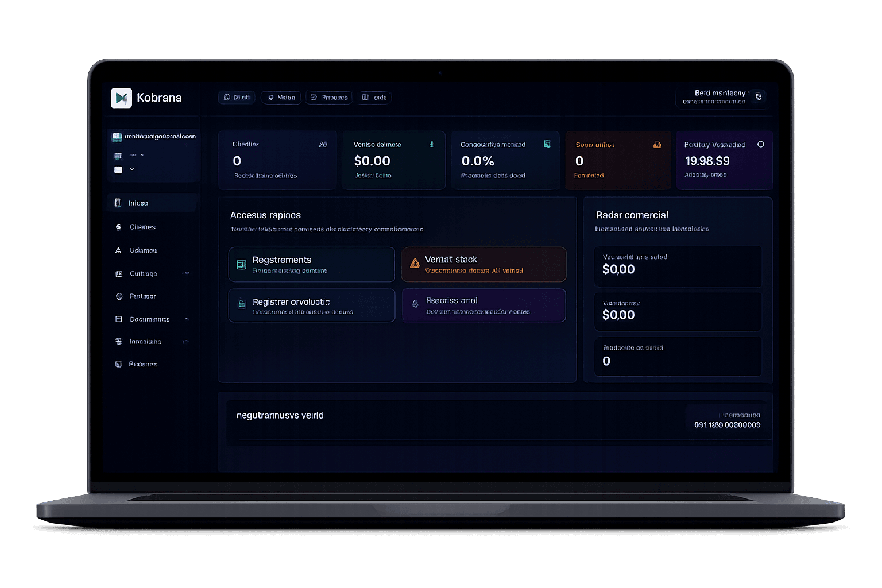The height and width of the screenshot is (588, 882).
Task: Open the Registrer orvoluotic card
Action: [x=312, y=305]
